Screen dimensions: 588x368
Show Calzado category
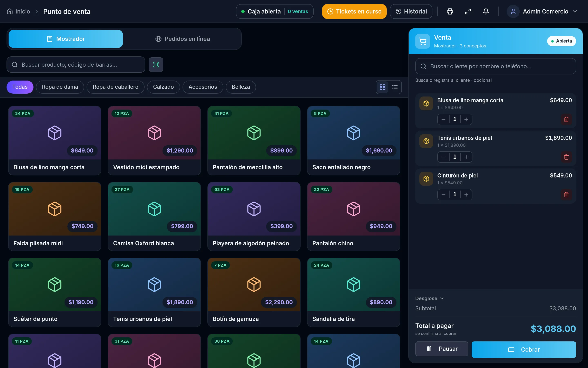pos(163,87)
